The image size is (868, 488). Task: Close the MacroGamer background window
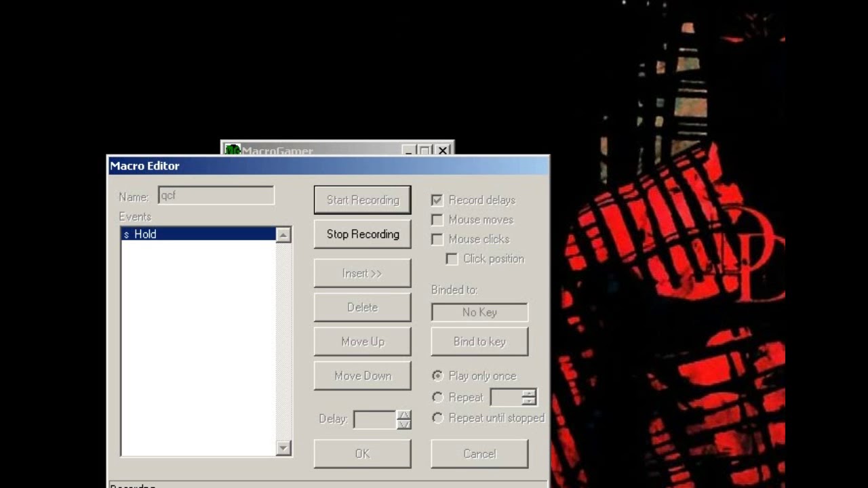[x=442, y=150]
